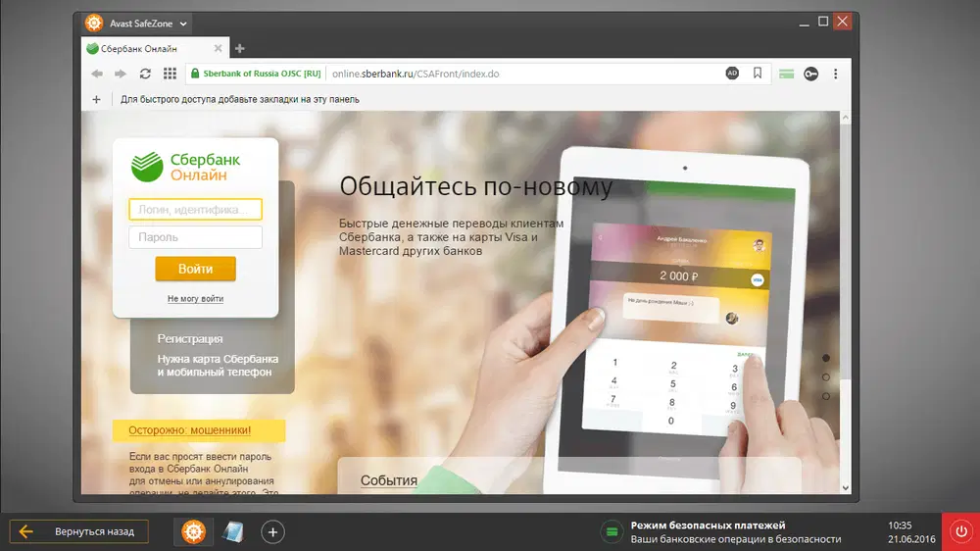This screenshot has width=980, height=551.
Task: Focus the Пароль password field
Action: tap(196, 237)
